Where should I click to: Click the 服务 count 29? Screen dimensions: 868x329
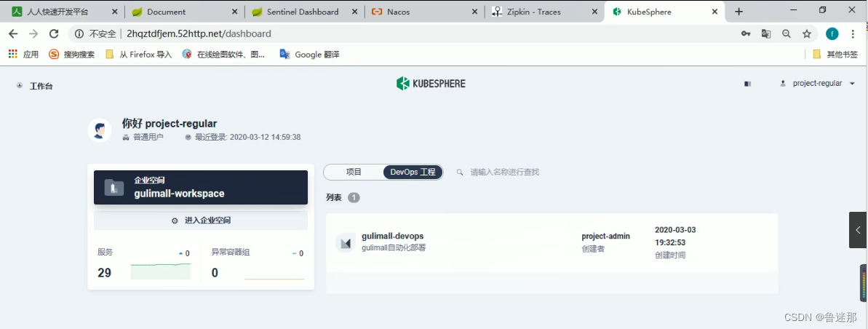coord(105,272)
